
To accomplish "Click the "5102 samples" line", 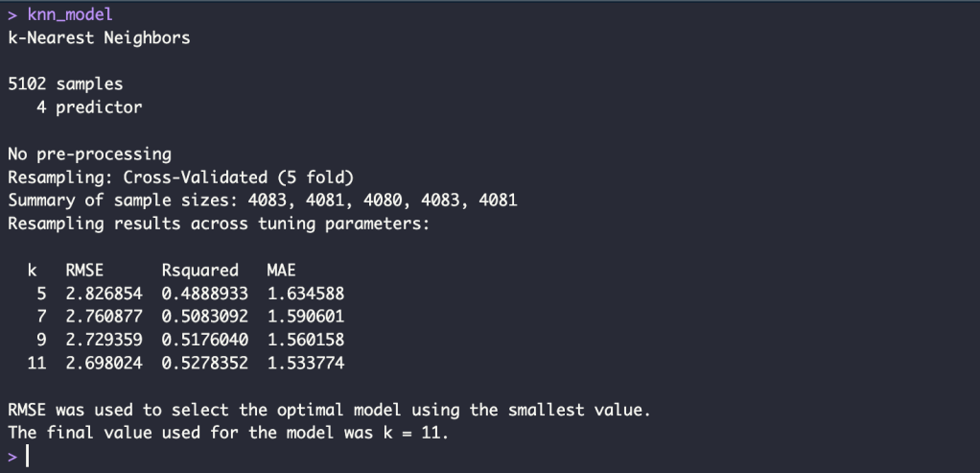I will (x=65, y=84).
